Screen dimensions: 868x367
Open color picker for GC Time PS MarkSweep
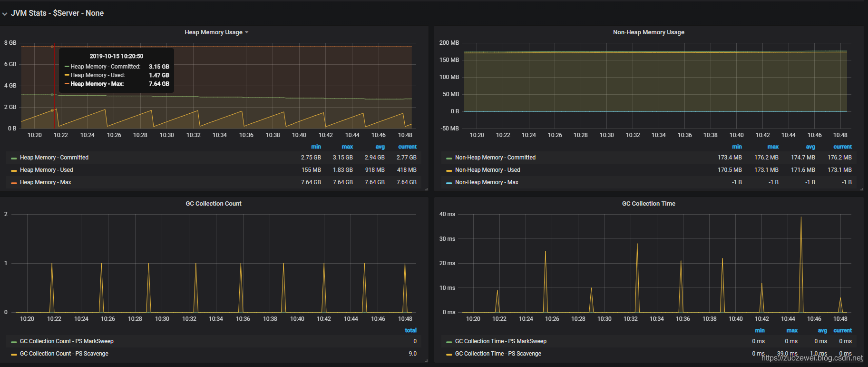pos(449,342)
